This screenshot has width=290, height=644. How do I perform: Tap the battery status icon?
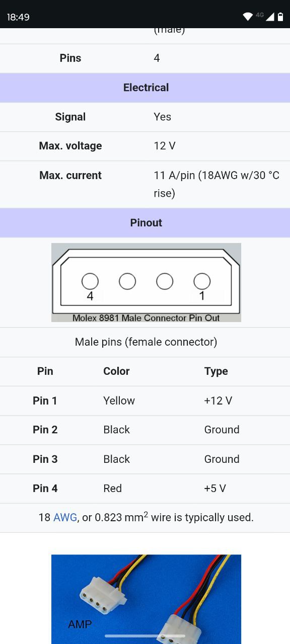coord(280,17)
